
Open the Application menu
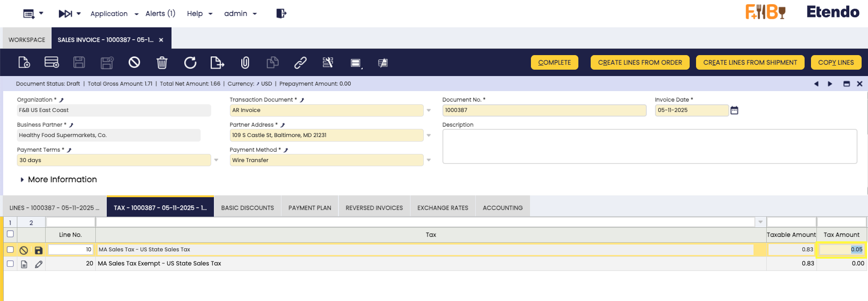tap(114, 14)
